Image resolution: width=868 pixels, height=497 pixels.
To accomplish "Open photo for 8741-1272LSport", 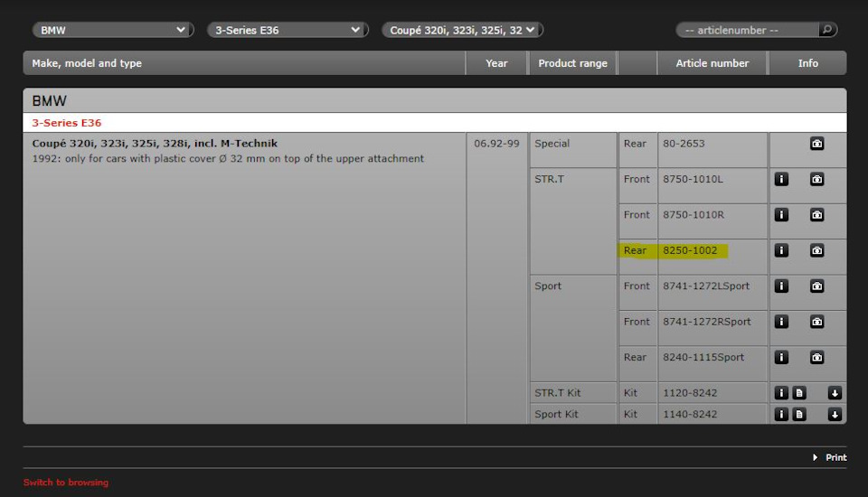I will point(816,286).
